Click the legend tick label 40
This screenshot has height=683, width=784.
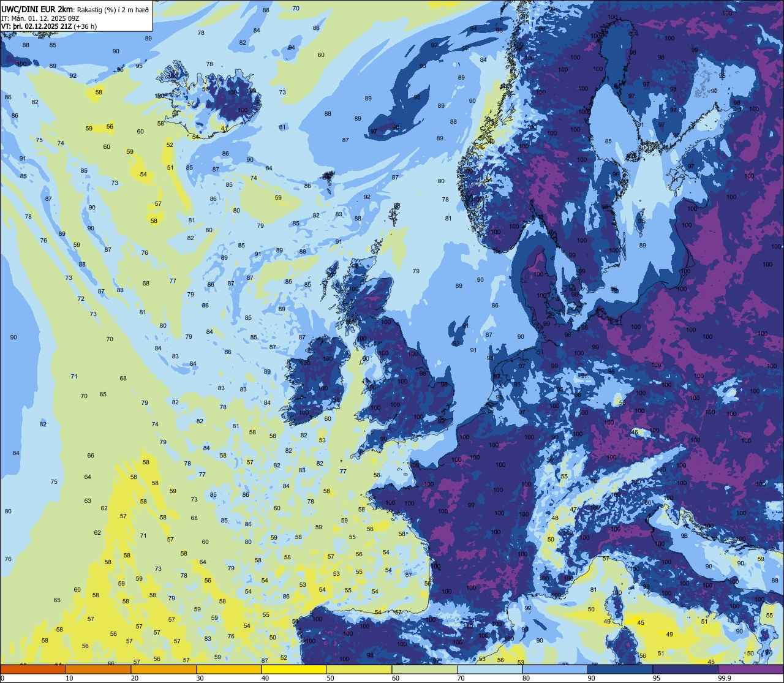(x=265, y=678)
